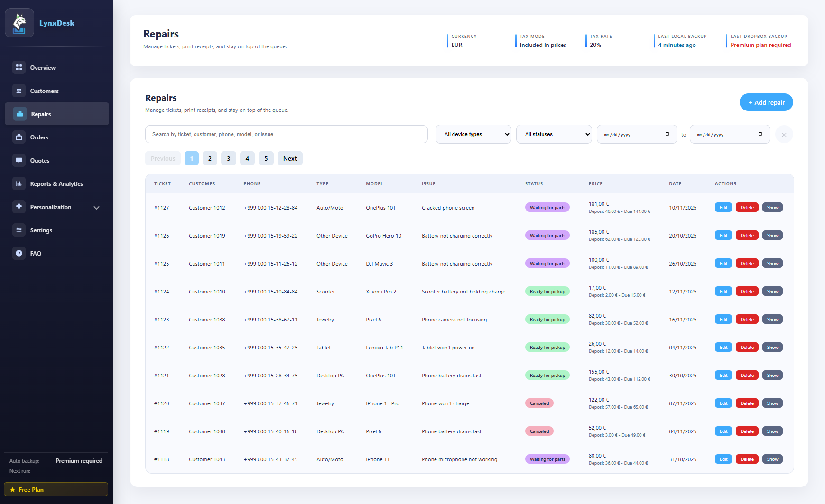The image size is (825, 504).
Task: Open the Settings sidebar icon
Action: [19, 230]
